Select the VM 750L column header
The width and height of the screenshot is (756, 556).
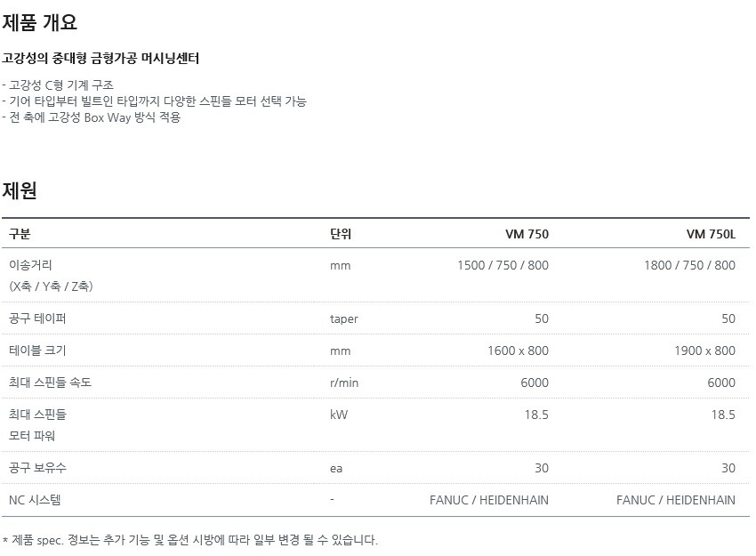711,234
